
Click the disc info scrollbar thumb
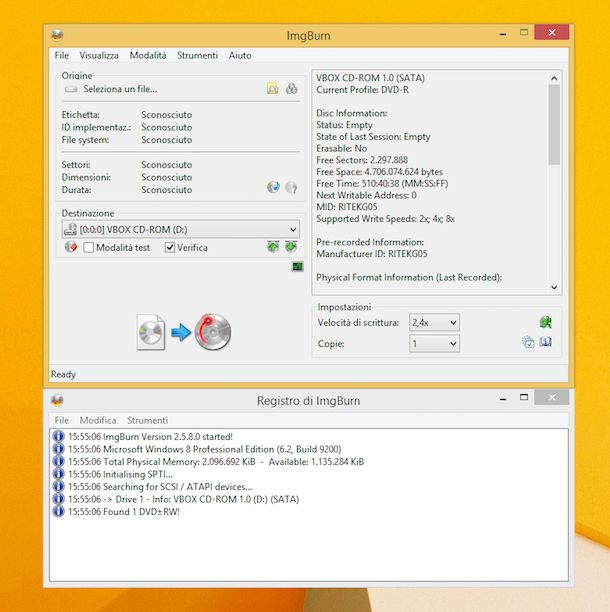pyautogui.click(x=554, y=125)
